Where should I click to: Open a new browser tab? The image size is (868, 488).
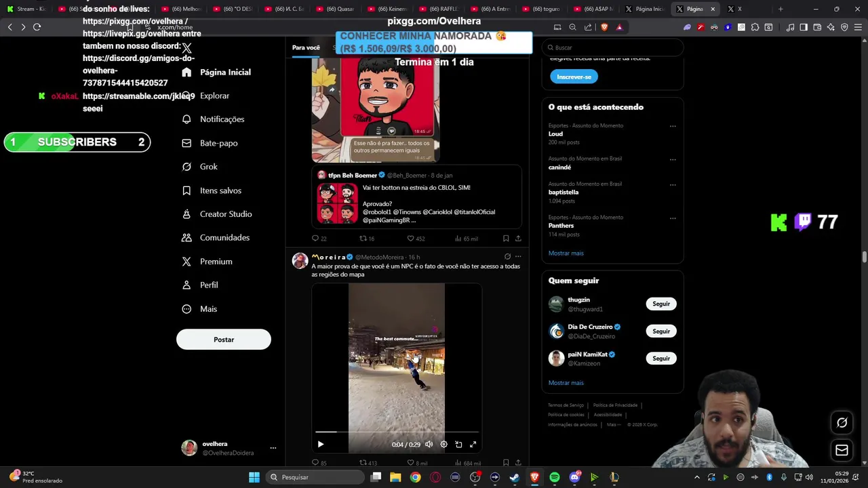pyautogui.click(x=781, y=9)
